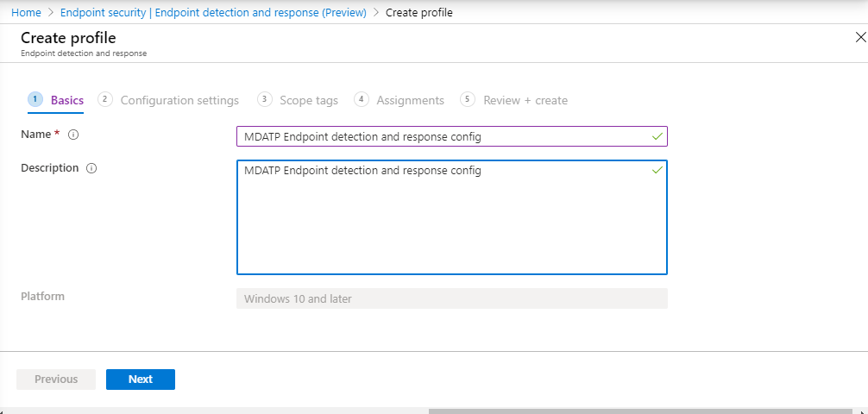Close the Create profile pane
This screenshot has width=868, height=414.
(861, 38)
